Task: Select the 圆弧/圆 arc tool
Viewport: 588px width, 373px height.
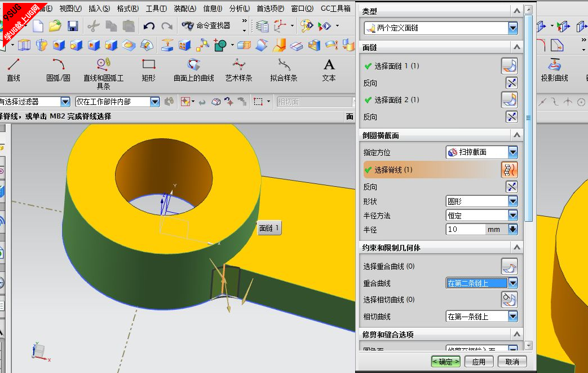Action: [58, 70]
